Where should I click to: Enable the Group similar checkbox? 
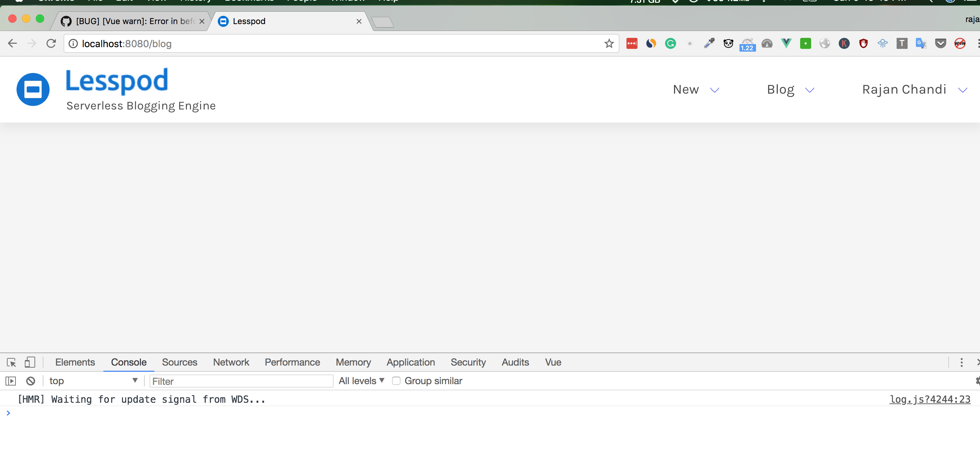pos(396,381)
